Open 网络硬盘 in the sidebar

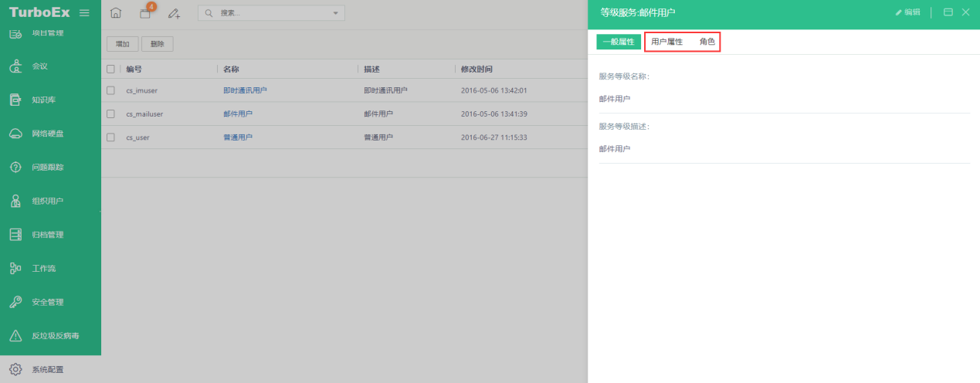50,134
